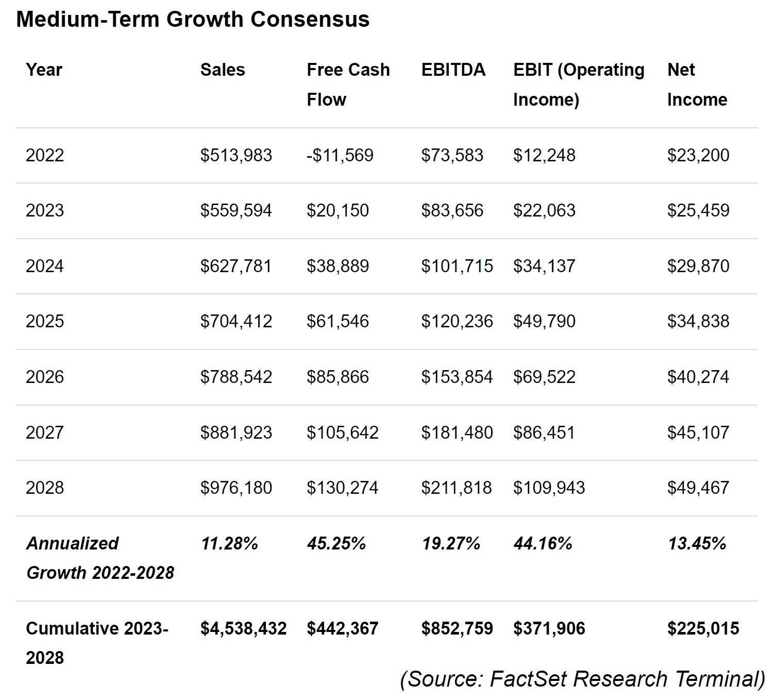This screenshot has width=776, height=700.
Task: Click the FactSet Research Terminal source text
Action: (582, 679)
